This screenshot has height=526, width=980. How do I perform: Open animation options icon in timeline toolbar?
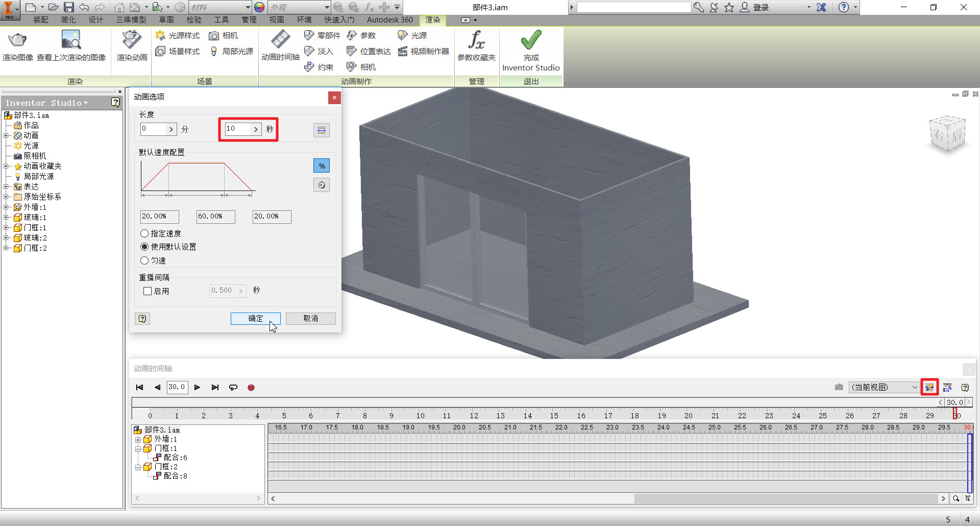[929, 387]
